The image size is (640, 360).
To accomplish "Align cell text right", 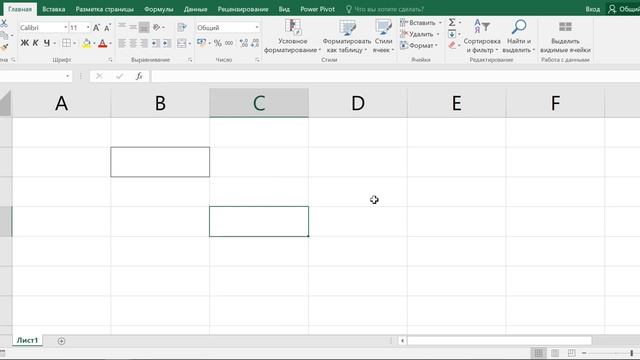I will (x=144, y=43).
